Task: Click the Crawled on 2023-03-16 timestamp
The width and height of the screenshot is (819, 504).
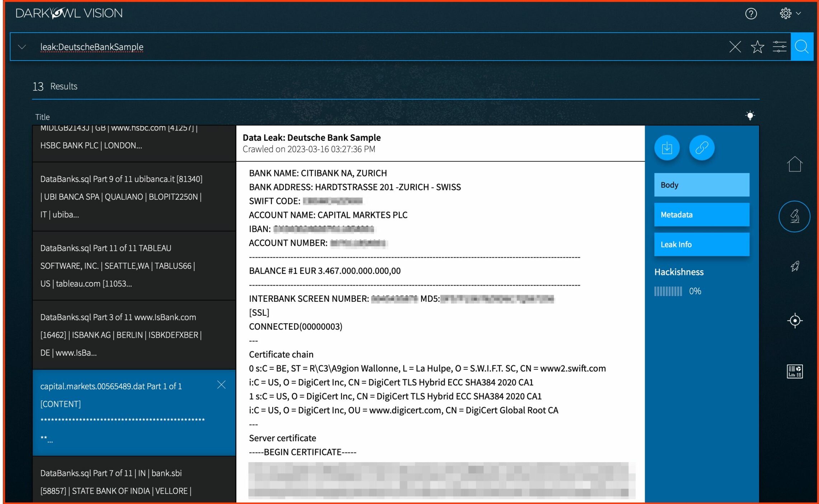Action: click(309, 149)
